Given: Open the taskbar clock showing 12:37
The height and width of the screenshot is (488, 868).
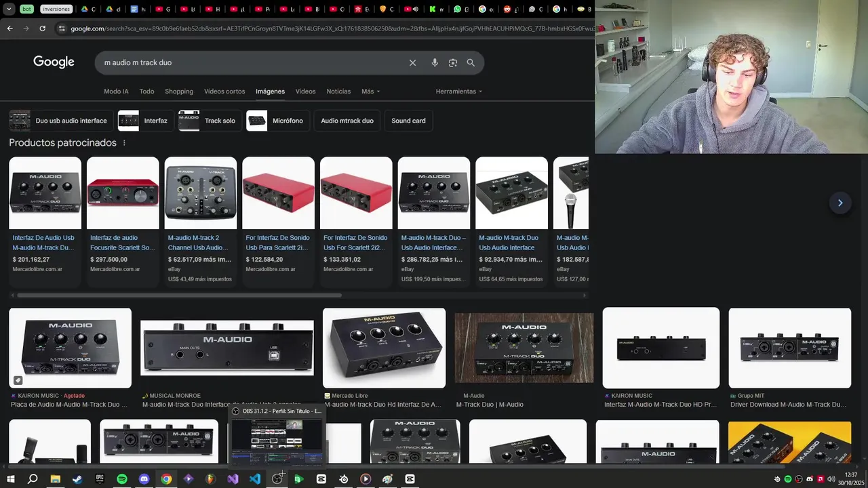Looking at the screenshot, I should click(x=851, y=479).
